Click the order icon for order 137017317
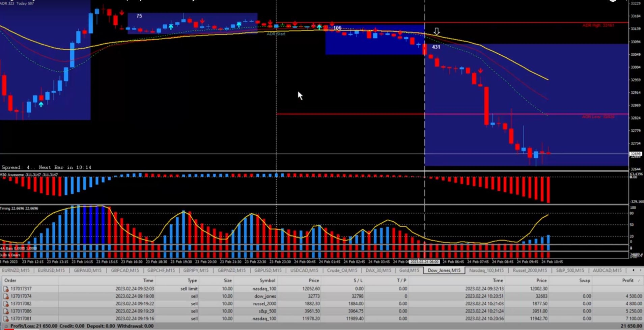This screenshot has height=330, width=644. point(6,289)
